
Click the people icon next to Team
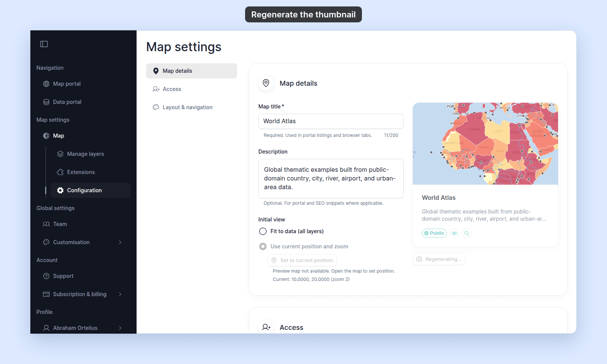click(46, 224)
